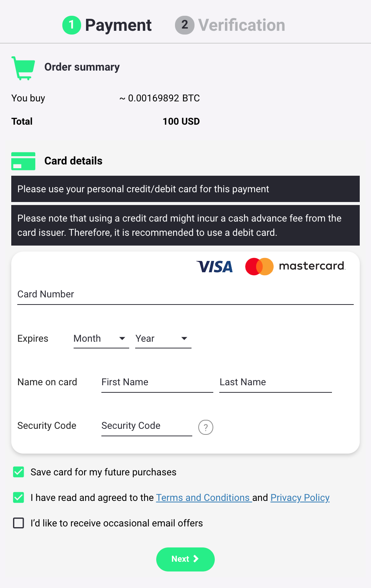371x588 pixels.
Task: Click the Card Number input field
Action: [185, 294]
